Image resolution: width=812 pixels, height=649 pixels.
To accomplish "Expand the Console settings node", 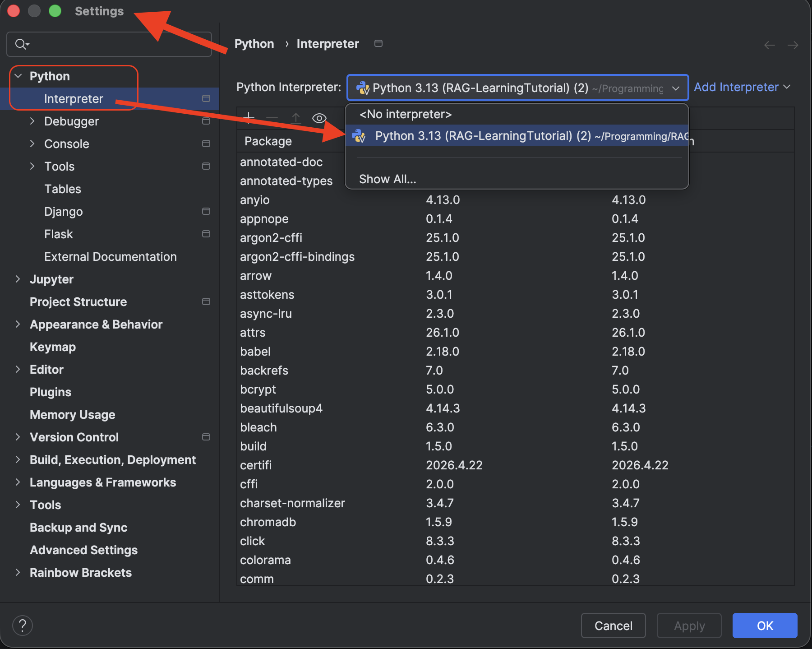I will coord(32,144).
